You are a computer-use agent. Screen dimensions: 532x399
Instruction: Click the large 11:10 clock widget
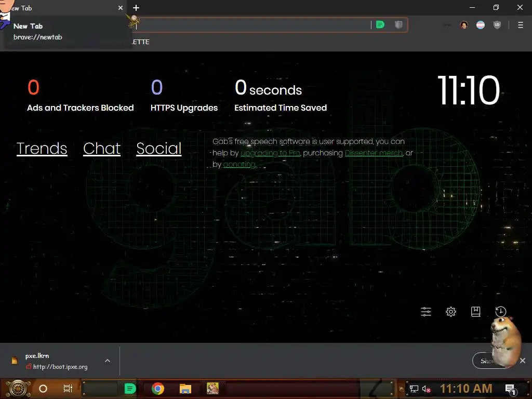coord(469,90)
